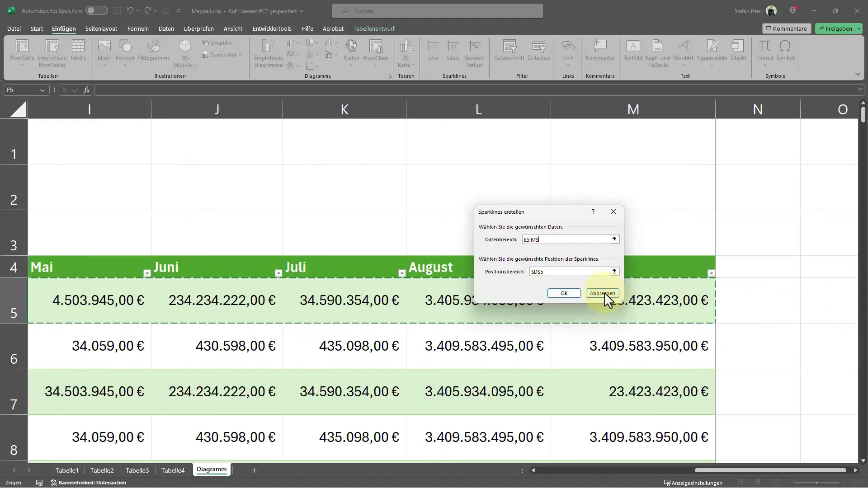Open the Formen shapes gallery
Image resolution: width=868 pixels, height=488 pixels.
click(125, 53)
